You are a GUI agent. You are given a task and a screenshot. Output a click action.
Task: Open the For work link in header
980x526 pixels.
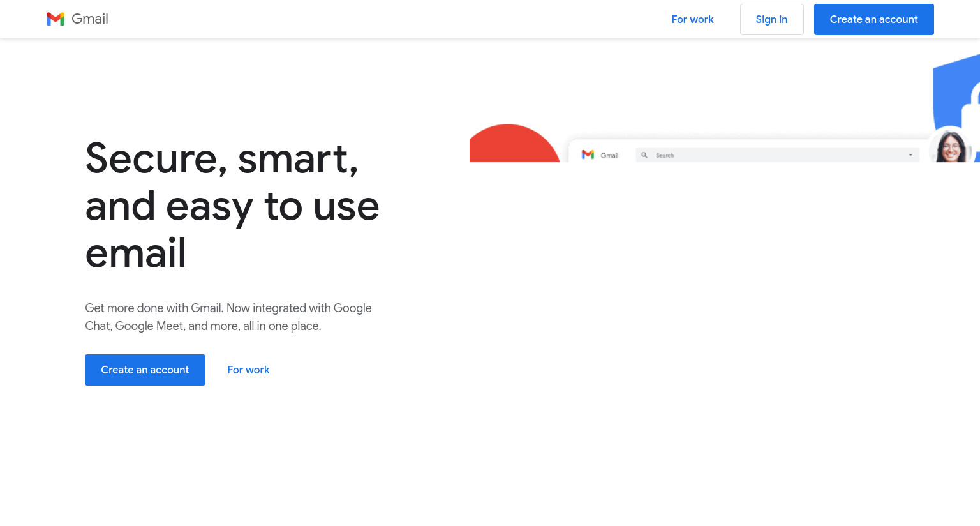click(x=692, y=19)
